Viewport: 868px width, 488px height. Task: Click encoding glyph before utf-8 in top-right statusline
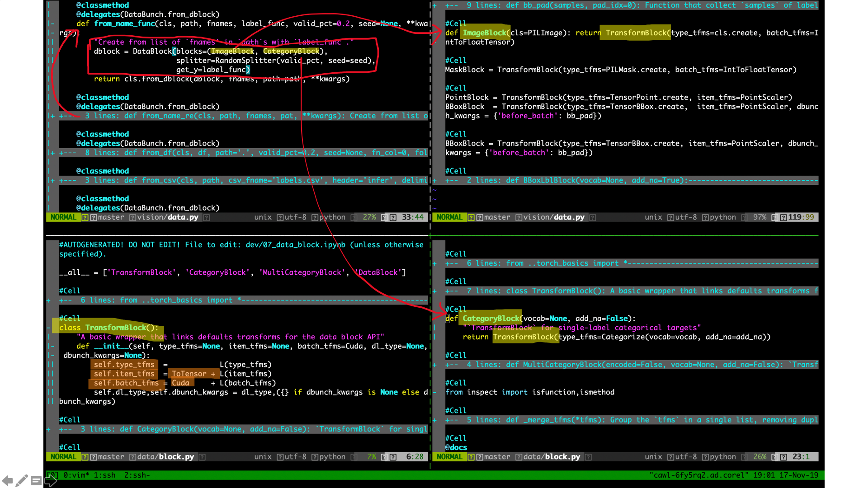(x=670, y=217)
